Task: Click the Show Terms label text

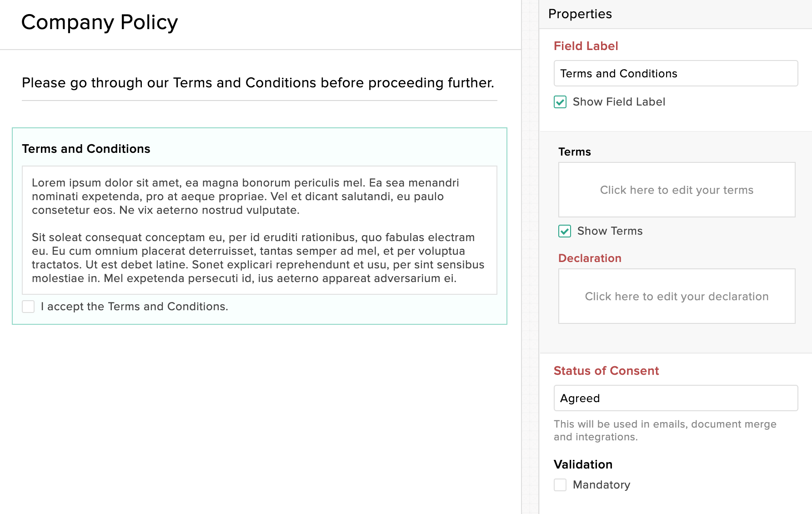Action: [x=610, y=231]
